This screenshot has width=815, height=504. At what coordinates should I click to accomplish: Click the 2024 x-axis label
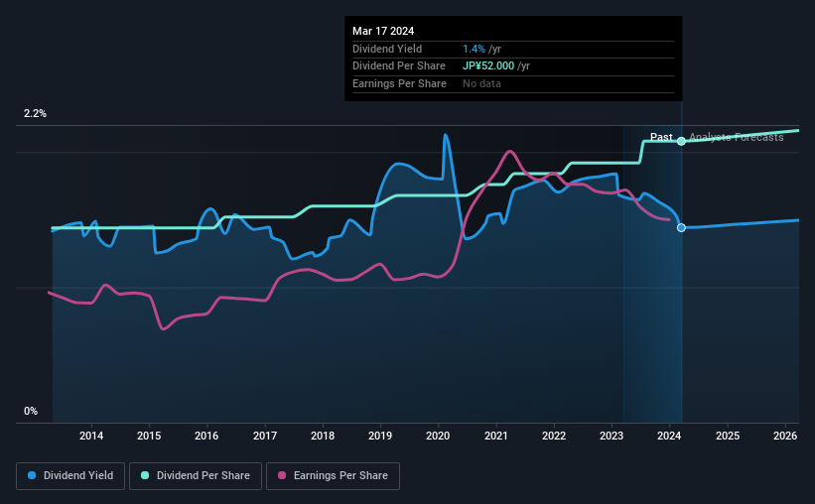click(669, 436)
